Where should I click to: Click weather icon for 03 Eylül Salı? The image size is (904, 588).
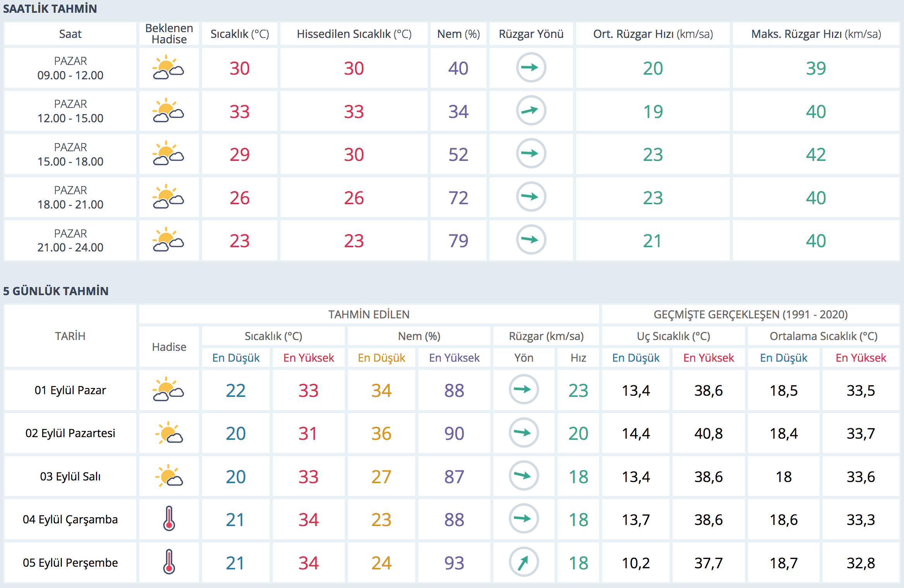point(169,476)
